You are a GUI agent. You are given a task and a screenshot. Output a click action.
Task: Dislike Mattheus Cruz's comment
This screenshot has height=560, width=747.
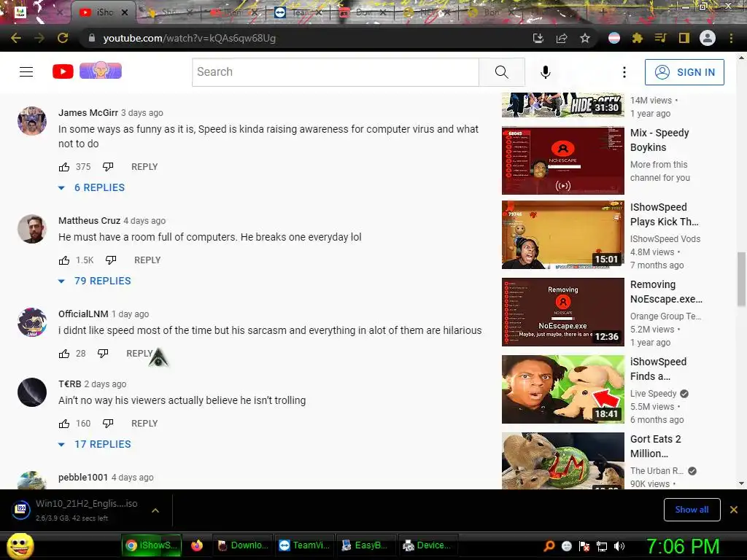coord(111,260)
